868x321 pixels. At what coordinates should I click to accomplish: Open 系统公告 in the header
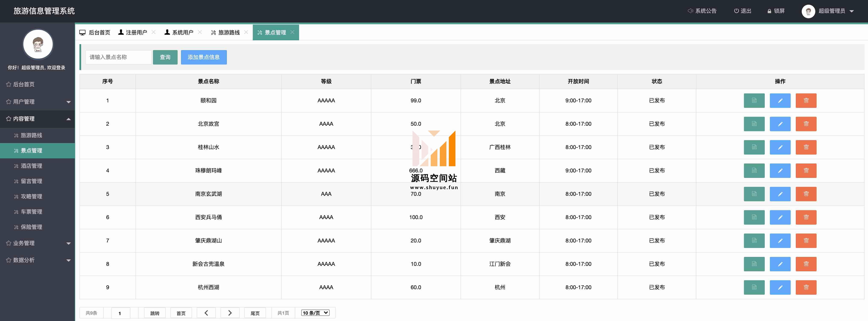click(702, 11)
